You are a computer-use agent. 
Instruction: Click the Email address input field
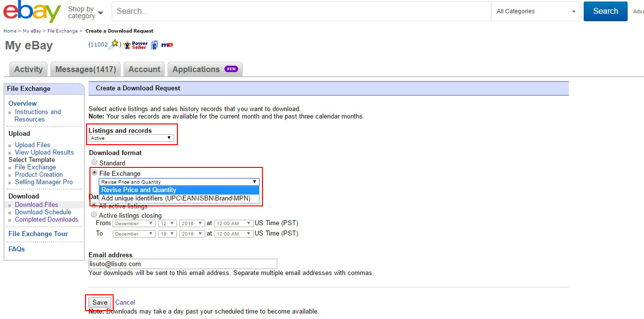coord(183,264)
